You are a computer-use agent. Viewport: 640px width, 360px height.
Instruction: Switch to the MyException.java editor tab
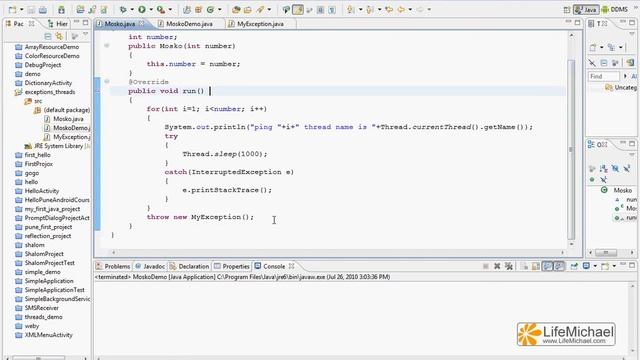pyautogui.click(x=260, y=24)
